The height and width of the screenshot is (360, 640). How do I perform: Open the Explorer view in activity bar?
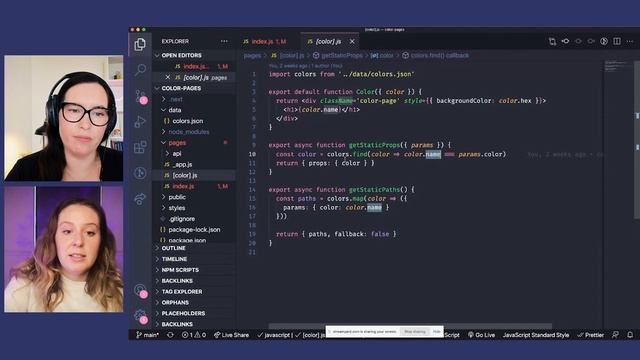(140, 44)
